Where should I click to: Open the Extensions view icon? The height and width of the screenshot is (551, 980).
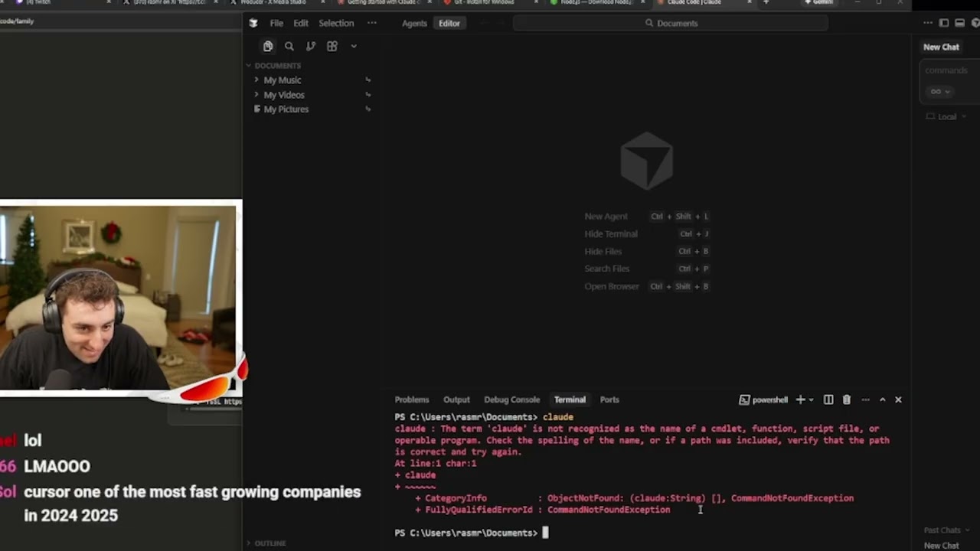tap(332, 46)
